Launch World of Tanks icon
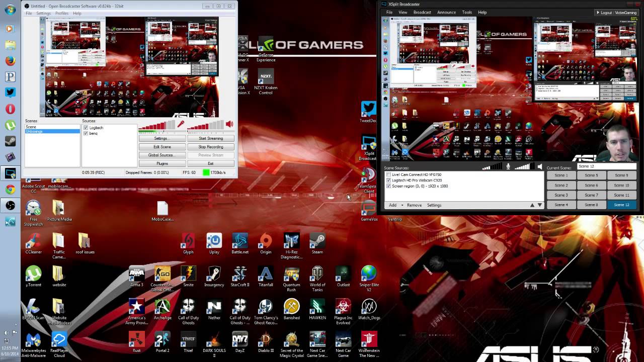 click(x=317, y=279)
